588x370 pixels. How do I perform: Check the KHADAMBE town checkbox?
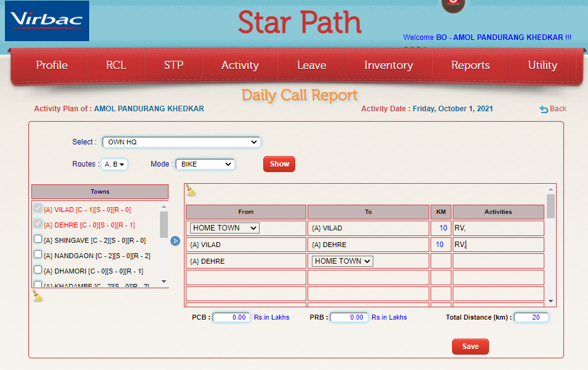tap(38, 285)
